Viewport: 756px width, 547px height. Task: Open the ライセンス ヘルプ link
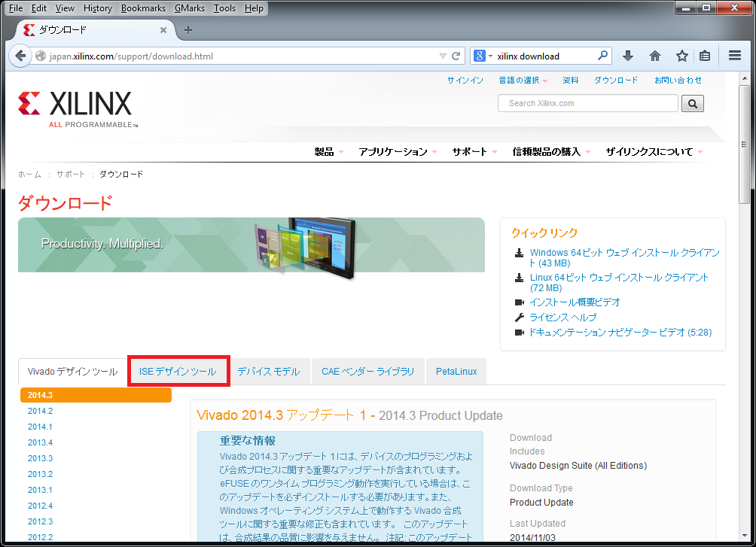pyautogui.click(x=562, y=318)
